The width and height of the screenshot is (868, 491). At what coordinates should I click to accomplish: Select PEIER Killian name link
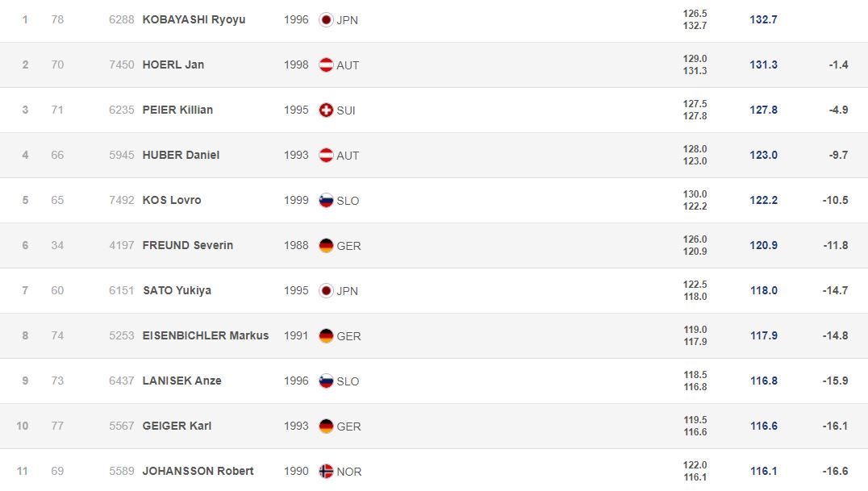click(177, 110)
